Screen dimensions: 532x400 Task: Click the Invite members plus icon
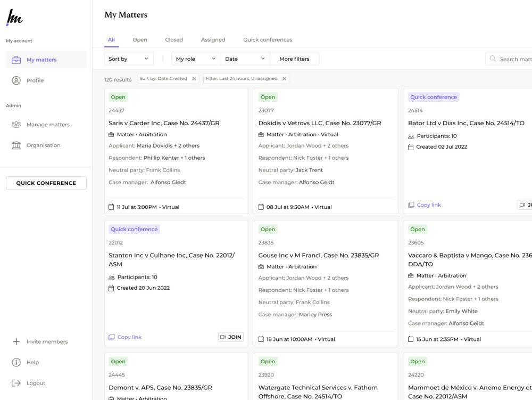pyautogui.click(x=16, y=341)
